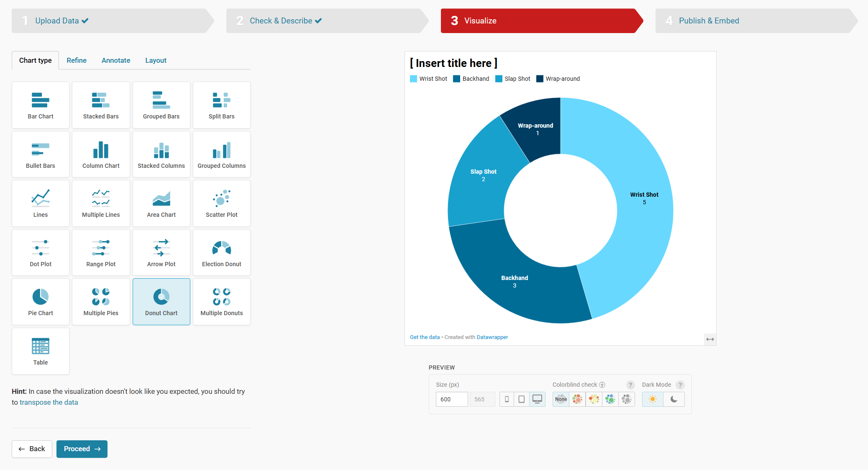Screen dimensions: 868x470
Task: Set colorblind check to None
Action: point(561,399)
